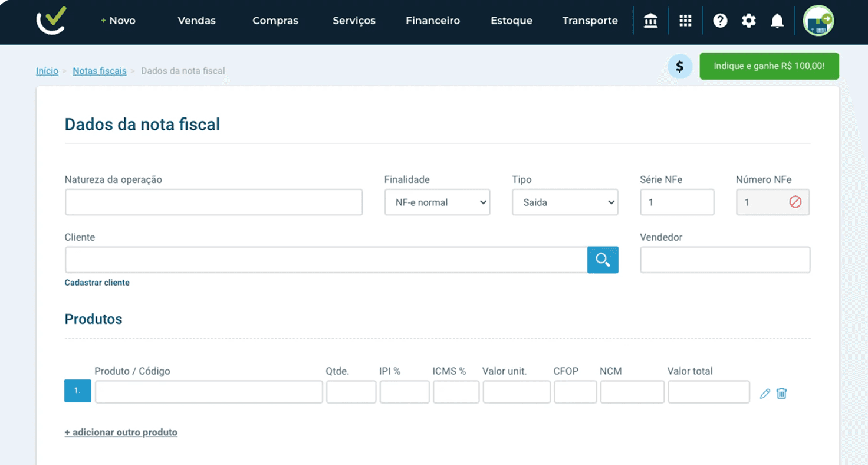
Task: Focus the Natureza da operação field
Action: (x=213, y=202)
